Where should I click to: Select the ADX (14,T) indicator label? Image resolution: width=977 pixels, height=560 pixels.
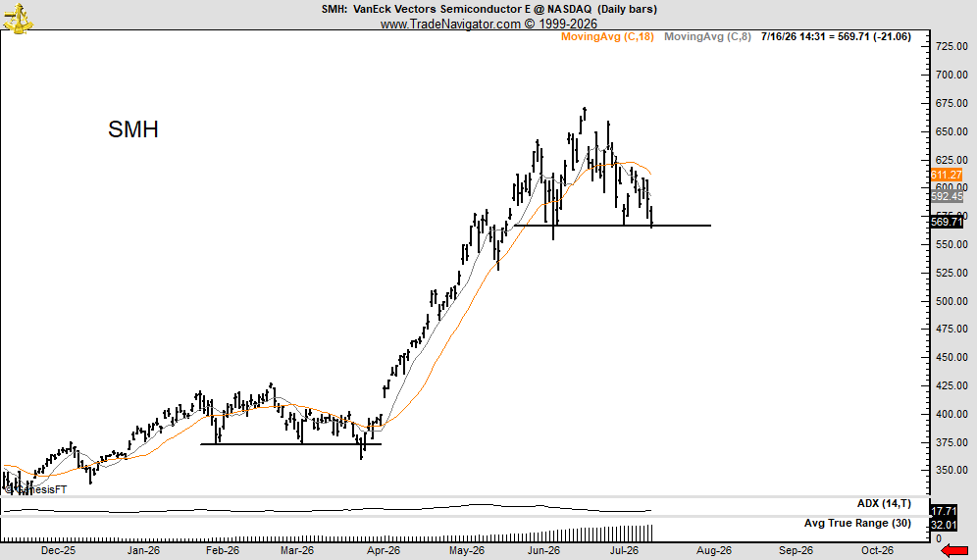coord(884,503)
